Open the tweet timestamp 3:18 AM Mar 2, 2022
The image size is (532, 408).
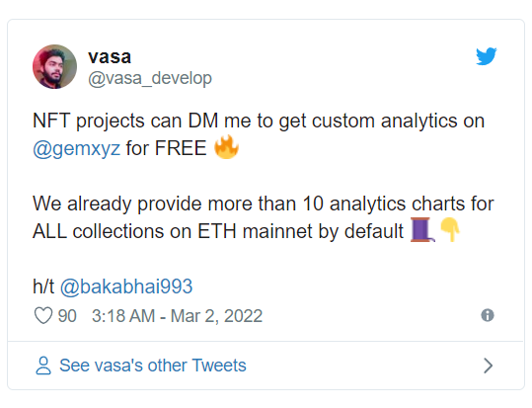(x=177, y=316)
